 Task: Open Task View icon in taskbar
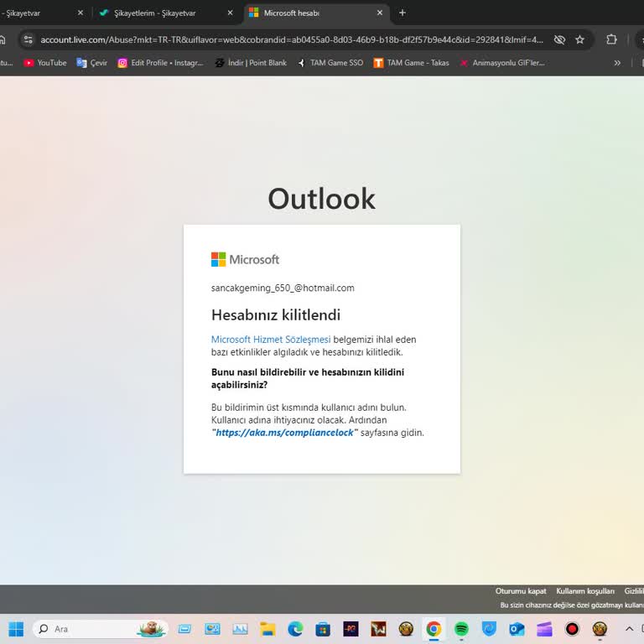click(184, 628)
